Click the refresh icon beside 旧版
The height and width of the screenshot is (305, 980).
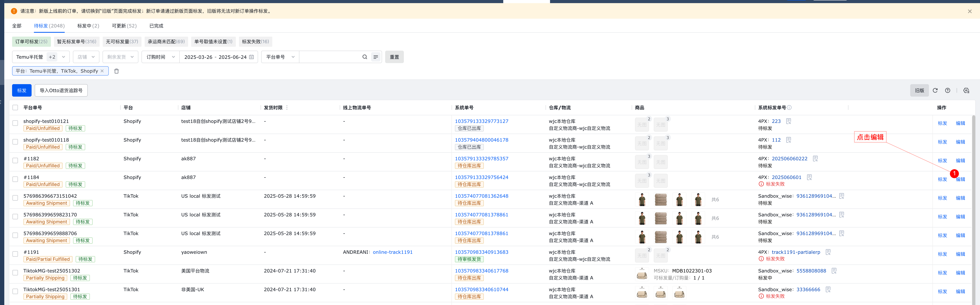click(x=935, y=91)
